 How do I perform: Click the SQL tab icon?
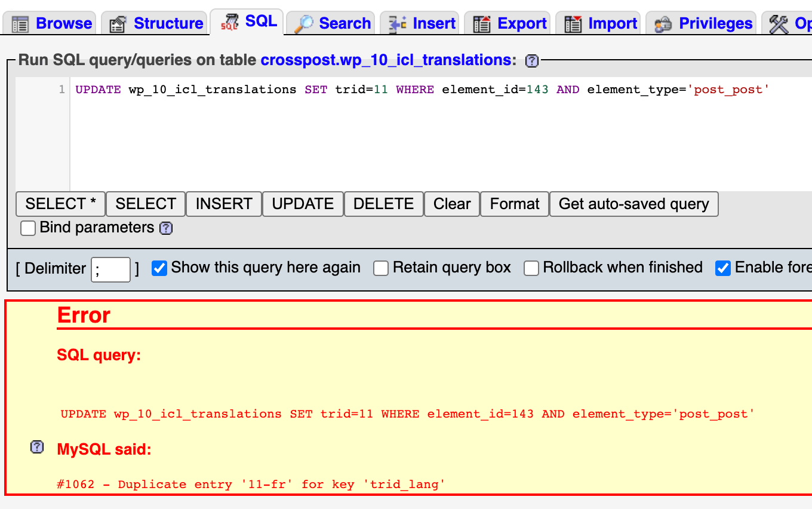(x=230, y=23)
